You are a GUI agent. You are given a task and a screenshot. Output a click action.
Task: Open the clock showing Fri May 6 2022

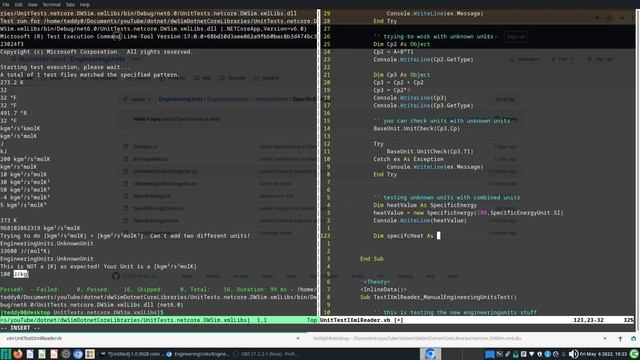coord(603,354)
